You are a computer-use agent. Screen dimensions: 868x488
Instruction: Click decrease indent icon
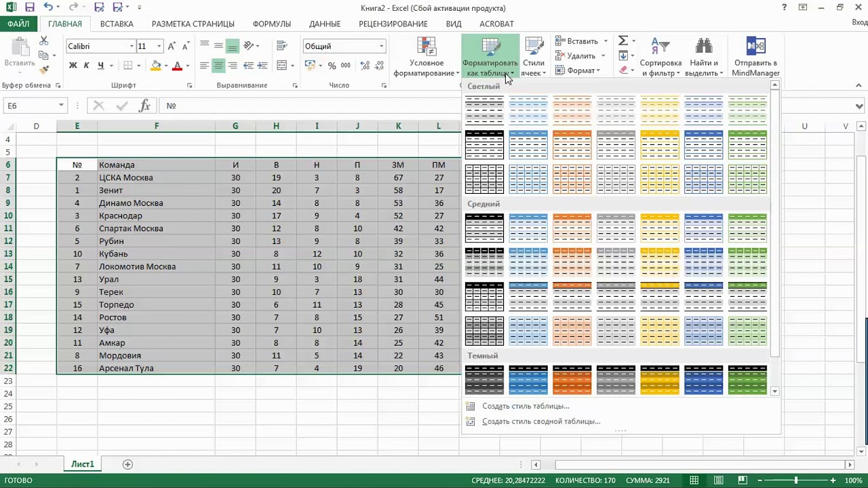(x=248, y=66)
